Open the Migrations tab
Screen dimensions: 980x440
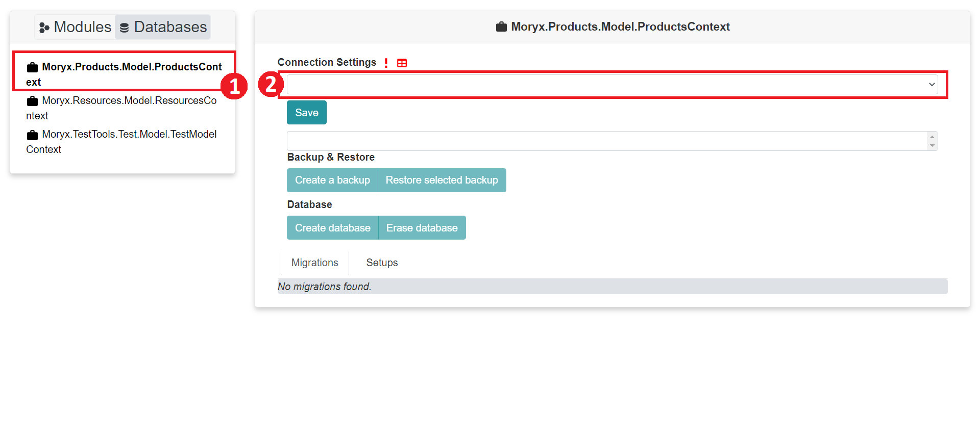pyautogui.click(x=315, y=263)
